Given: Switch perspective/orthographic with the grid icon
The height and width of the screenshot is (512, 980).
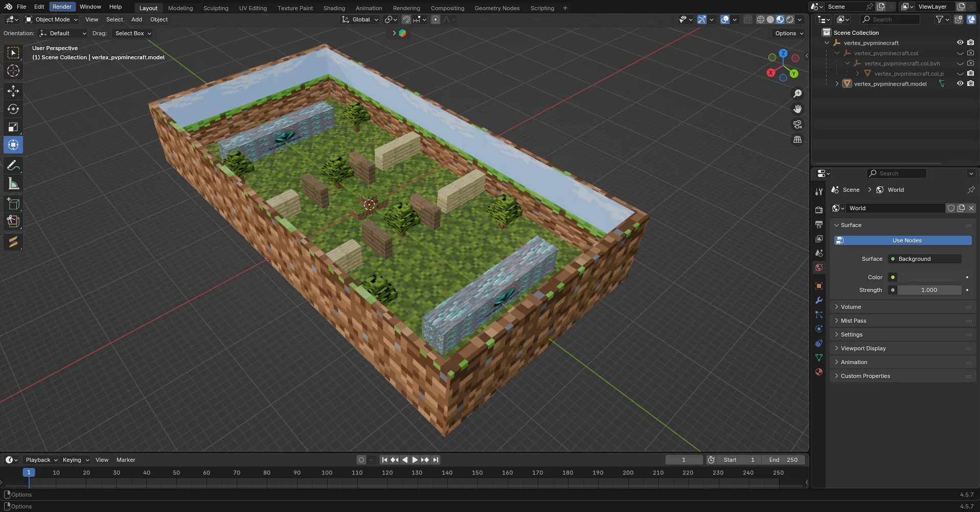Looking at the screenshot, I should pyautogui.click(x=797, y=140).
